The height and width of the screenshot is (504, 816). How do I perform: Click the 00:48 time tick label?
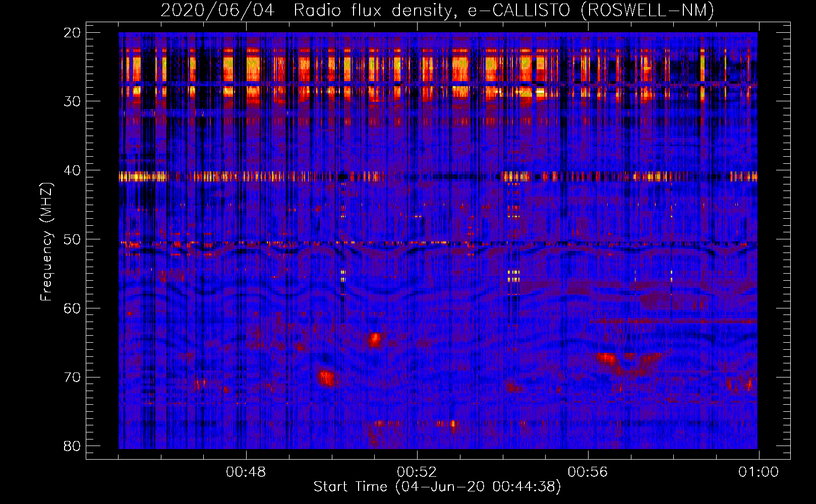coord(246,472)
